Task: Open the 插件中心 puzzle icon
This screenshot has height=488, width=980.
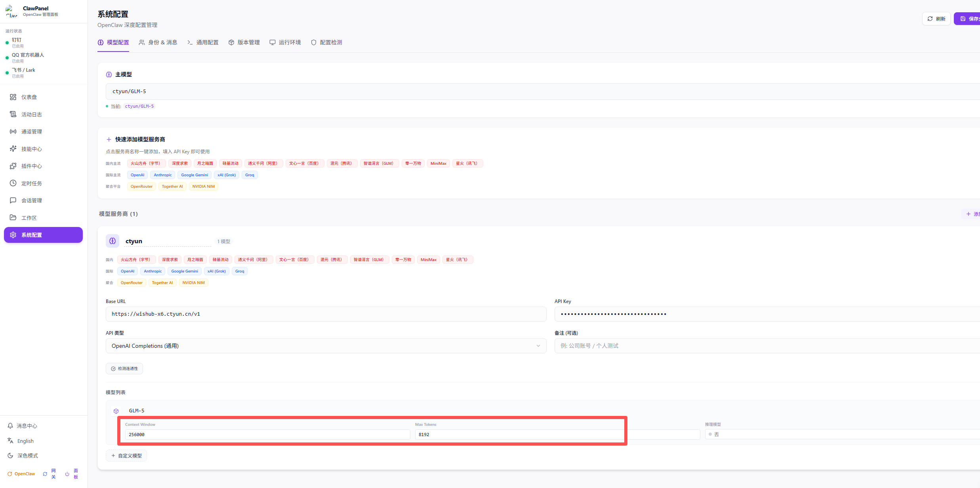Action: coord(13,166)
